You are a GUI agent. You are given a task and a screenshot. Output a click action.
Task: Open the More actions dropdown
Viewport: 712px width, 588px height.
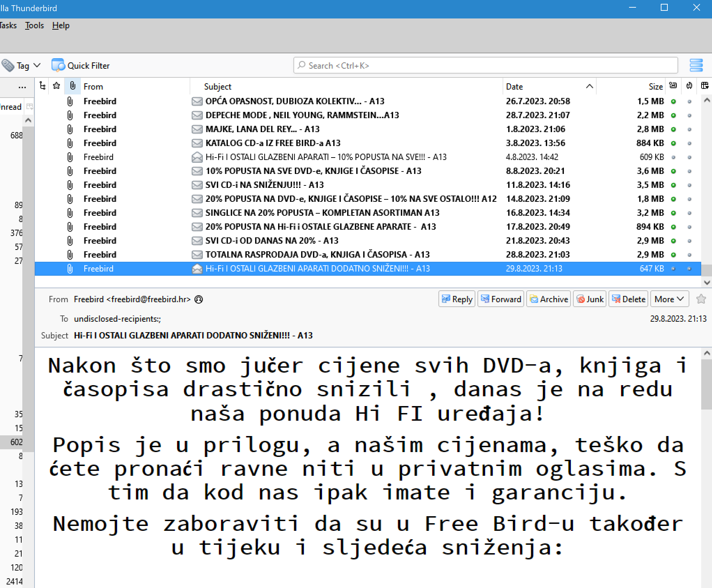click(x=669, y=299)
